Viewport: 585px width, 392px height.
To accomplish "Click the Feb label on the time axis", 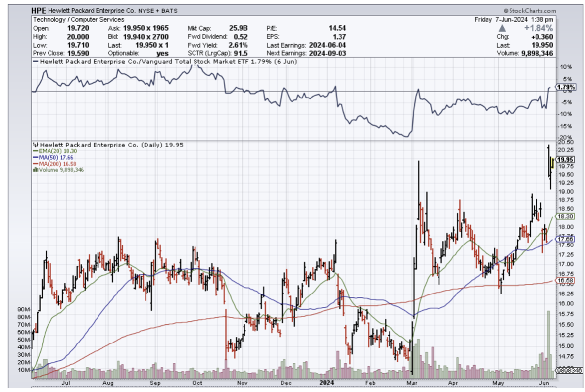I will 370,383.
